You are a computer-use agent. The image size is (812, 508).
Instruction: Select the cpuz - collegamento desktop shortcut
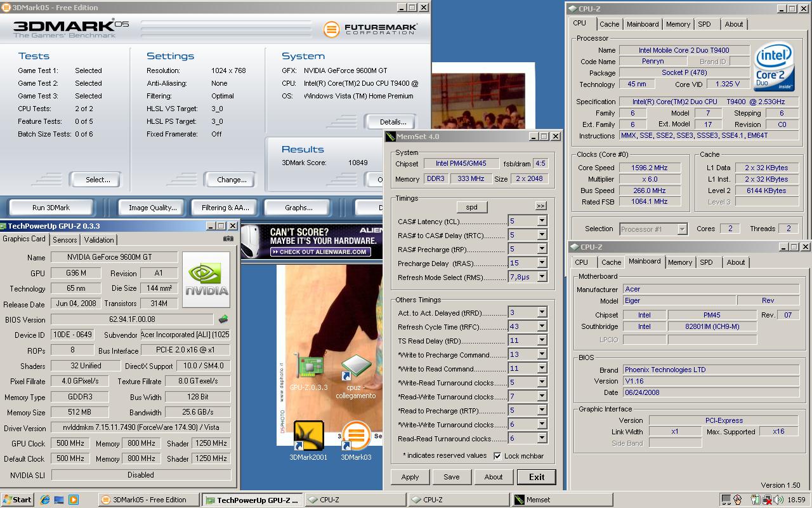pyautogui.click(x=356, y=377)
